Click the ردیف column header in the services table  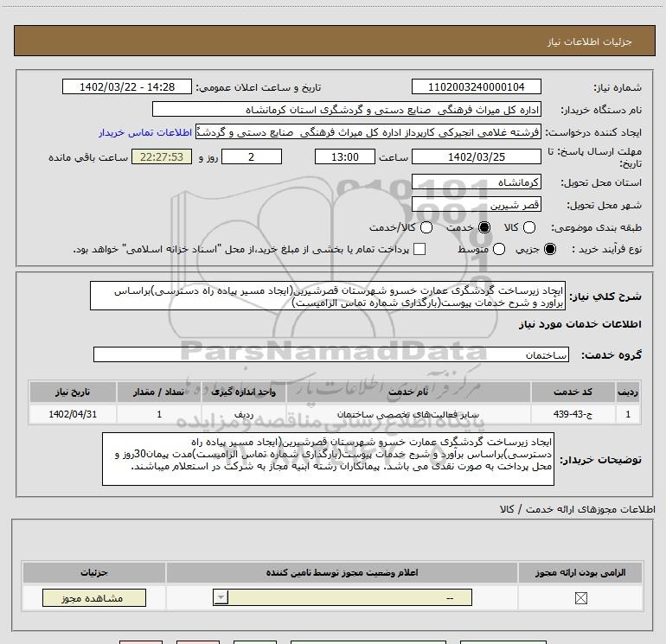click(628, 392)
